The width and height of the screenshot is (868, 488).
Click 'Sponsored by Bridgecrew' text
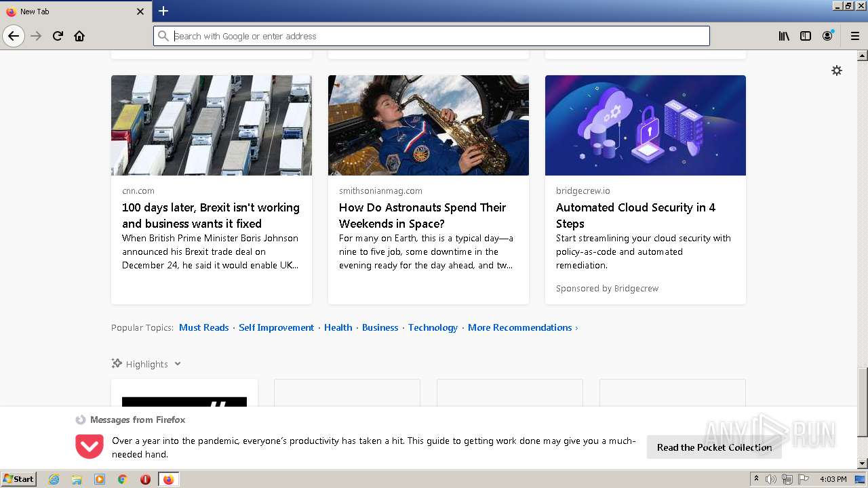click(607, 289)
